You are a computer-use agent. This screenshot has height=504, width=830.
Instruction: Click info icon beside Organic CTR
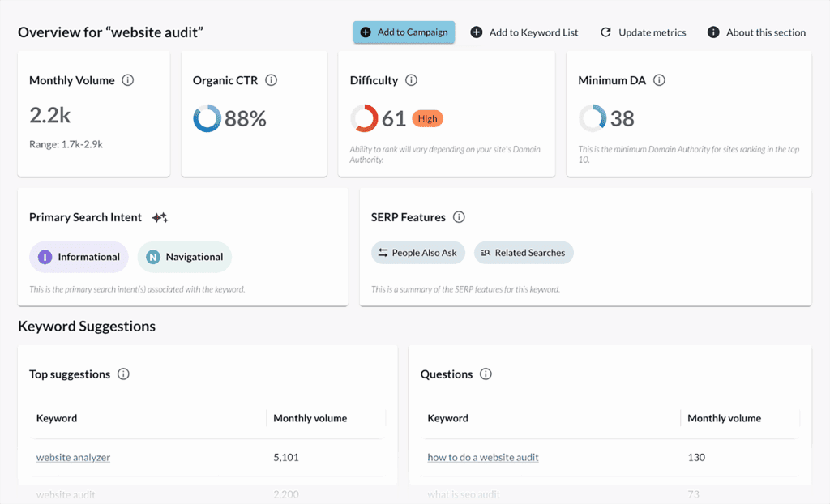272,80
